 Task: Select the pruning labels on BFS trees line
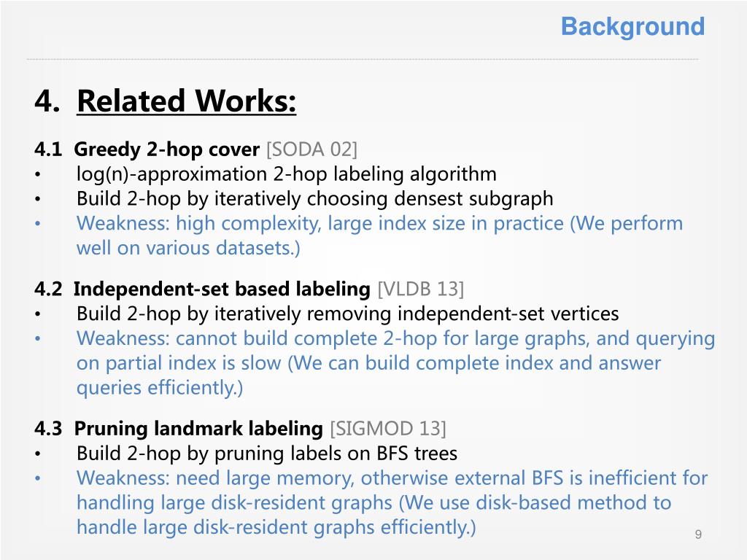267,454
